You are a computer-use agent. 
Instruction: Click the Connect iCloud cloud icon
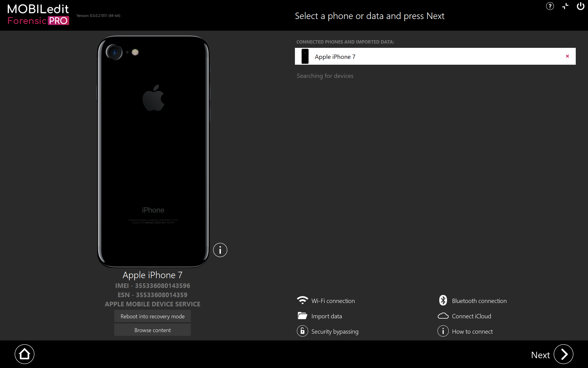pos(443,316)
